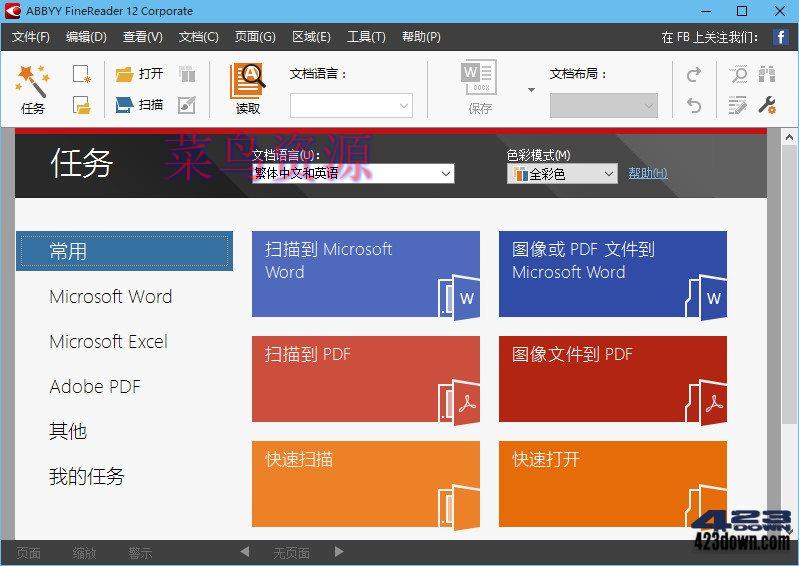Open the Facebook follow icon
Screen dimensions: 799x566
click(780, 37)
